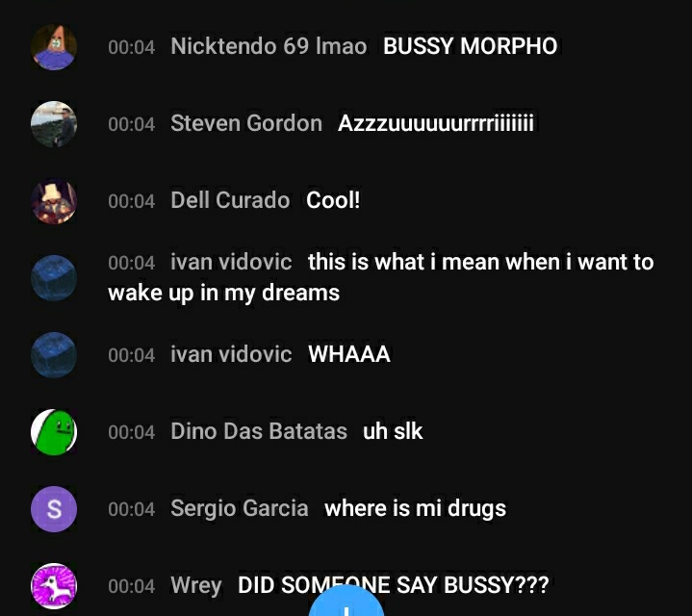Screen dimensions: 692x616
Task: Tap the Azzzuuuuurrrriiiiiii message
Action: 436,123
